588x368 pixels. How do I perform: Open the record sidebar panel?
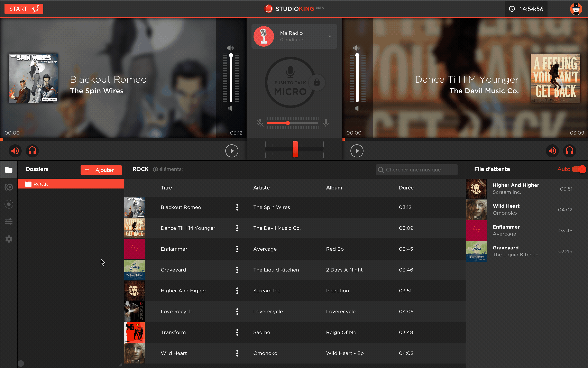point(9,204)
